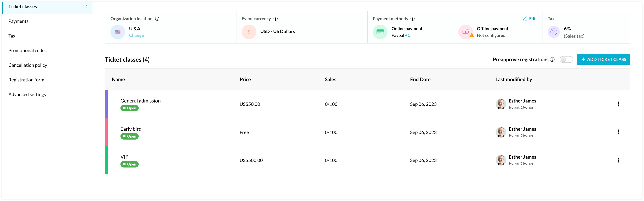Enable the Preapprove registrations toggle
644x201 pixels.
pyautogui.click(x=566, y=59)
